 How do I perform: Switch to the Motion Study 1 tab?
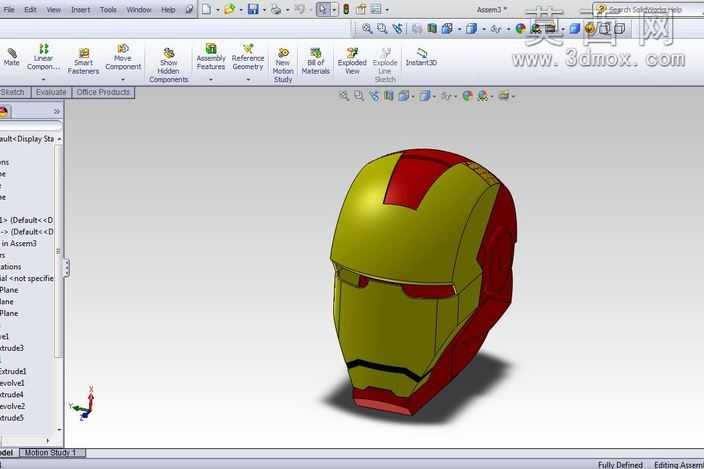coord(51,452)
